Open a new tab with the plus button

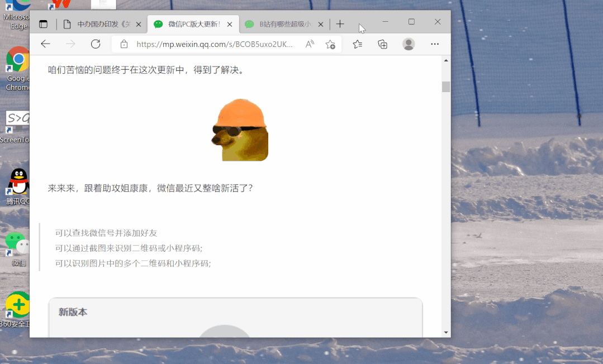(x=340, y=24)
